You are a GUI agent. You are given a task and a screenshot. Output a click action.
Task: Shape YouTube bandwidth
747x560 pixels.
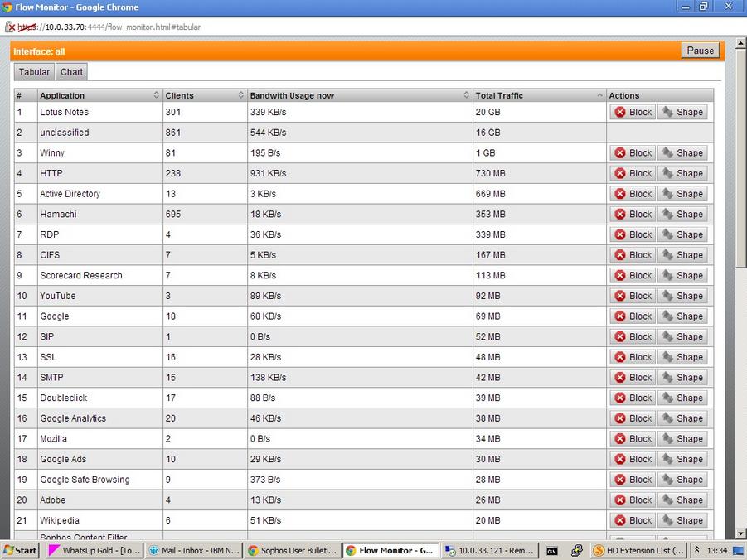(682, 296)
